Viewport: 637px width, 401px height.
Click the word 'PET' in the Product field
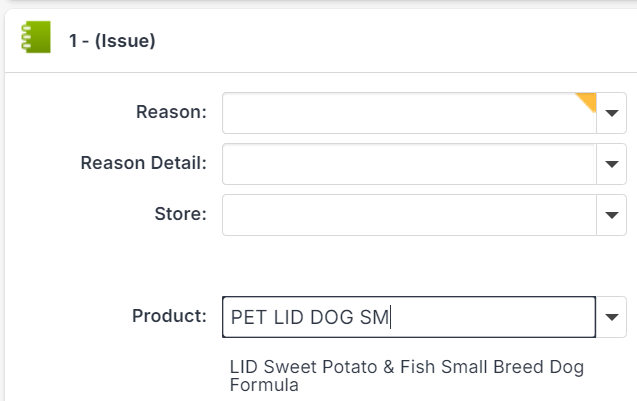[x=248, y=318]
